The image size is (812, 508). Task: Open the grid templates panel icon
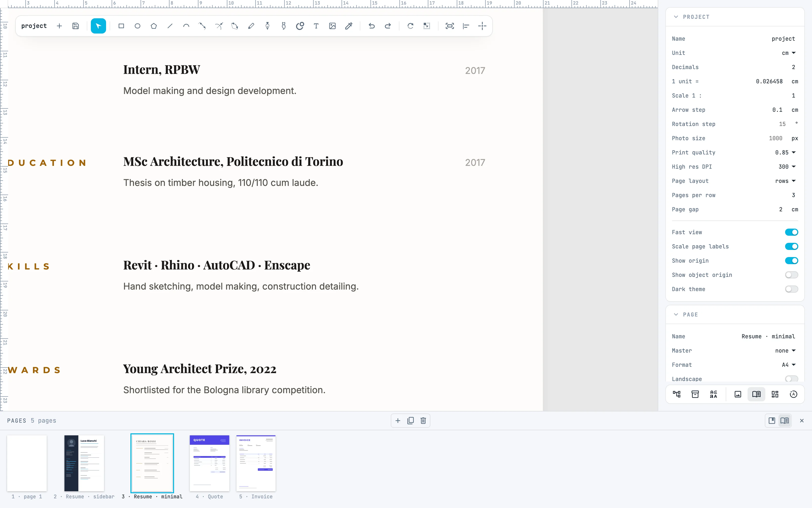[x=775, y=394]
